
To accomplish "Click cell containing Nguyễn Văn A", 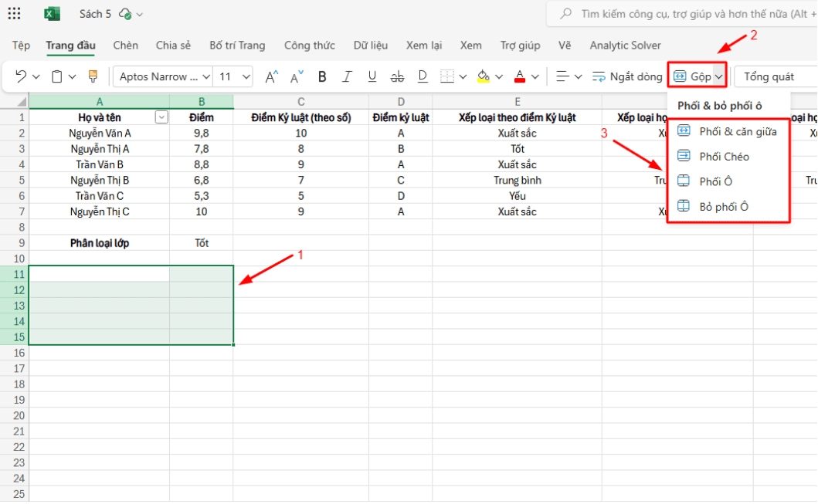I will [x=99, y=134].
